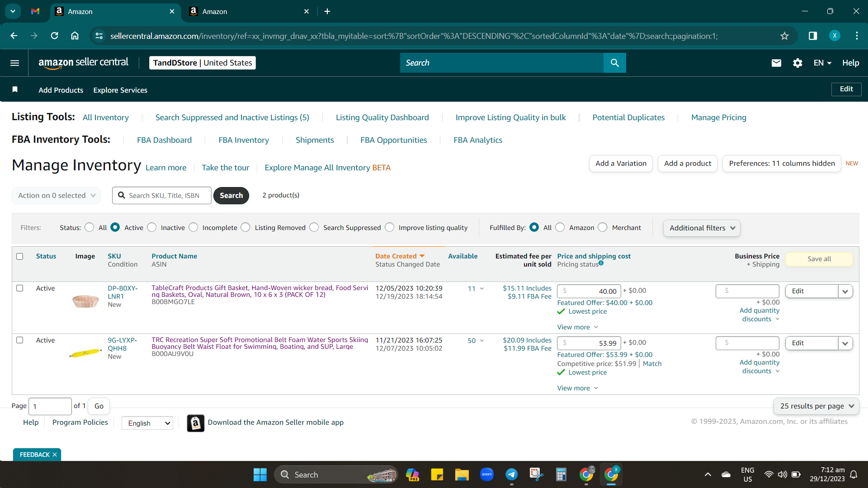Open Telegram from the taskbar
The image size is (868, 488).
(x=511, y=474)
